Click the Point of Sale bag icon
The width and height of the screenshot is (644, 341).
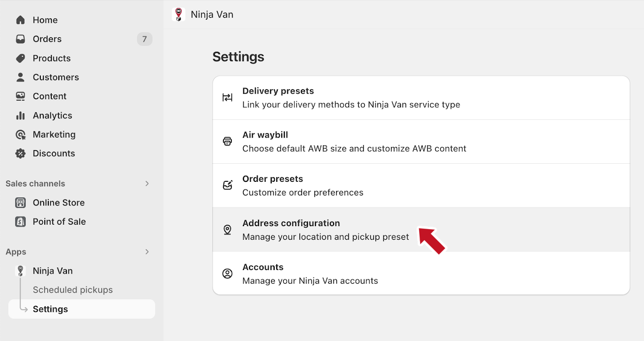point(20,222)
